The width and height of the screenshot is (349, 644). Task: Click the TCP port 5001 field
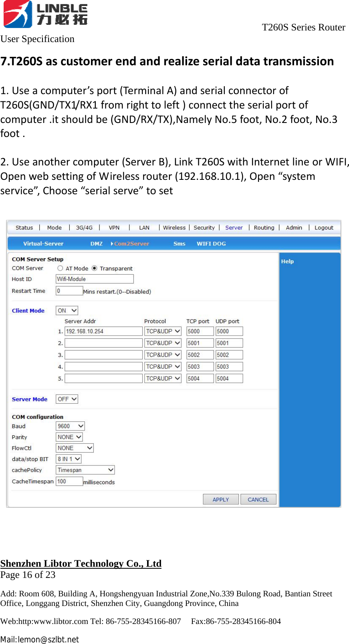tap(200, 343)
